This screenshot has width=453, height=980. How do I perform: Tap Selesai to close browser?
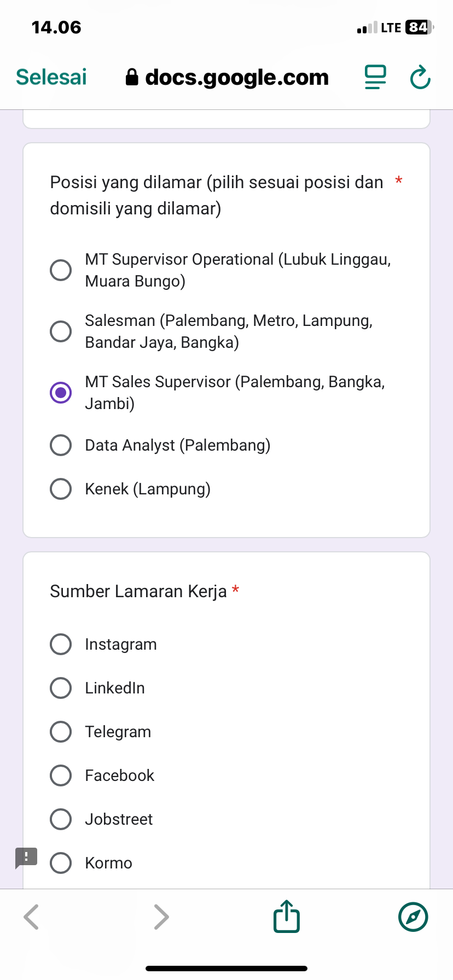51,77
